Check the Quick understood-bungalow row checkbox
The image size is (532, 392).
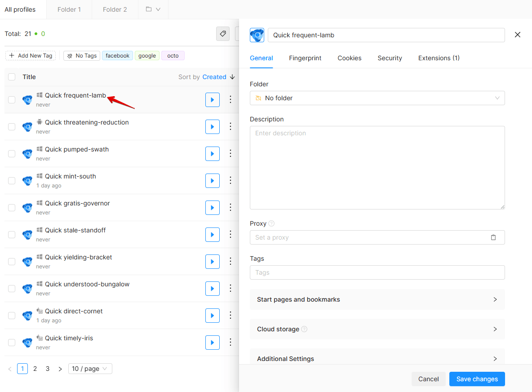(x=12, y=289)
